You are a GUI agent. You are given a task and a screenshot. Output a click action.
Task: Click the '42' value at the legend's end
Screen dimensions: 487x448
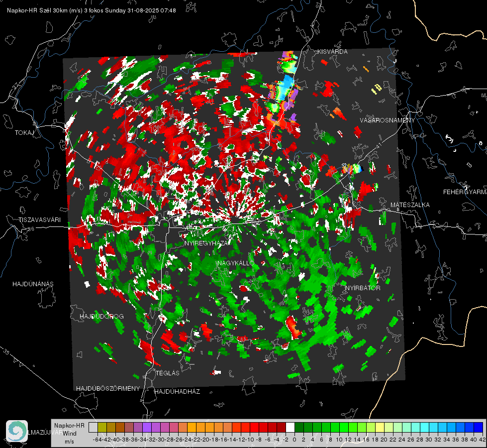pos(482,440)
